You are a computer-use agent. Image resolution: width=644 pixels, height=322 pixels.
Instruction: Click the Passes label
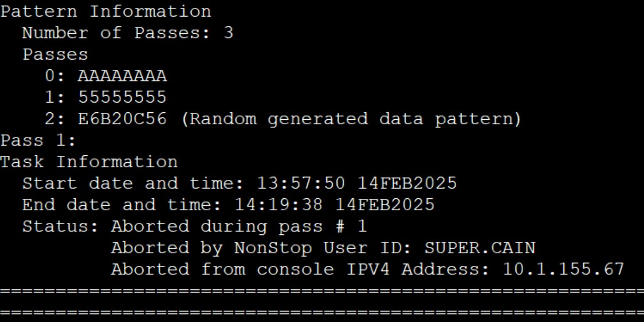55,54
